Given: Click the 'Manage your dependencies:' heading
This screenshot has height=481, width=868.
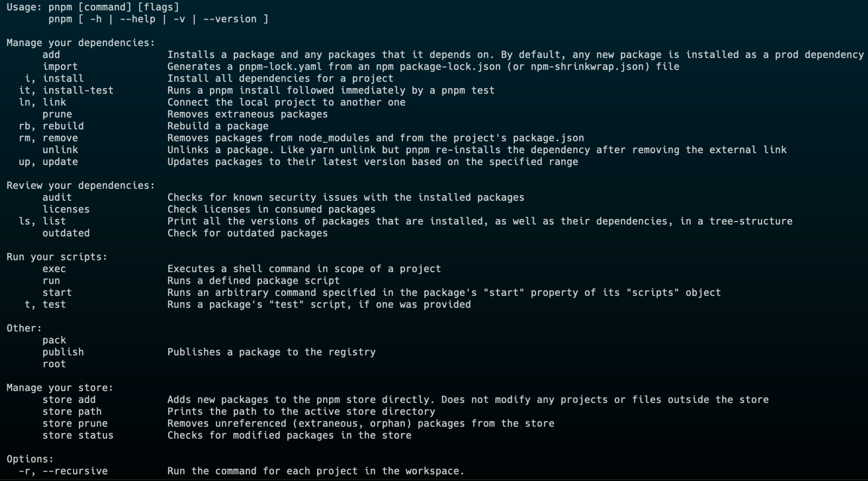Looking at the screenshot, I should coord(81,43).
